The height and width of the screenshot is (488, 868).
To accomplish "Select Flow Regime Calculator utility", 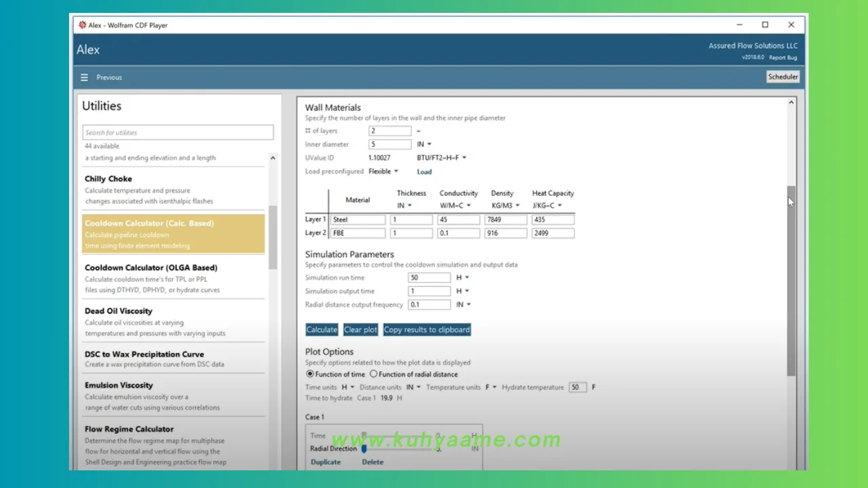I will [174, 445].
